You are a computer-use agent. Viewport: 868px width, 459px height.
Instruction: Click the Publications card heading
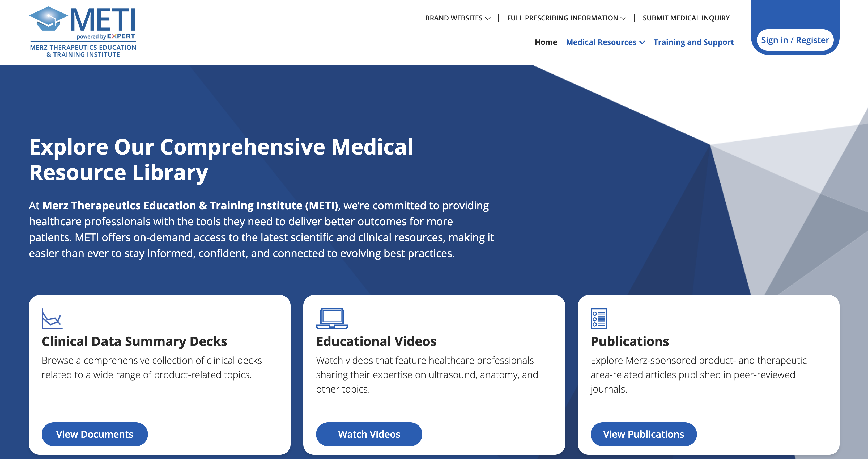[x=630, y=341]
